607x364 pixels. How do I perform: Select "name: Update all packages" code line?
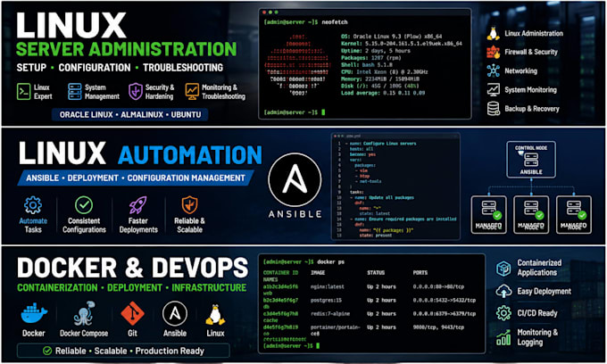tap(384, 197)
